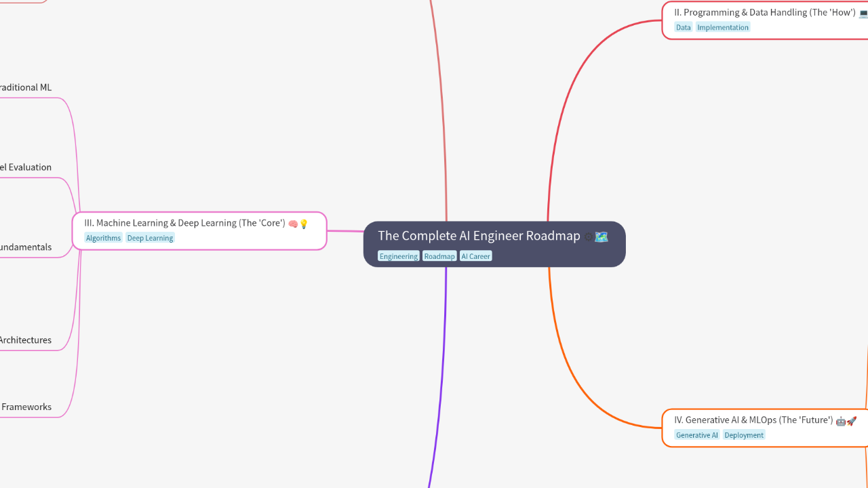This screenshot has height=488, width=868.
Task: Open the 'Model Evaluation' child node
Action: click(x=26, y=167)
